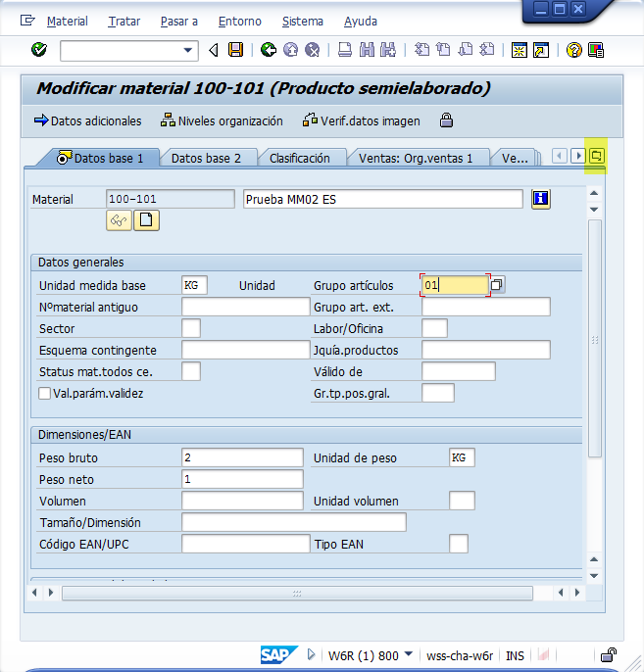
Task: Go back with the green arrow icon
Action: 269,50
